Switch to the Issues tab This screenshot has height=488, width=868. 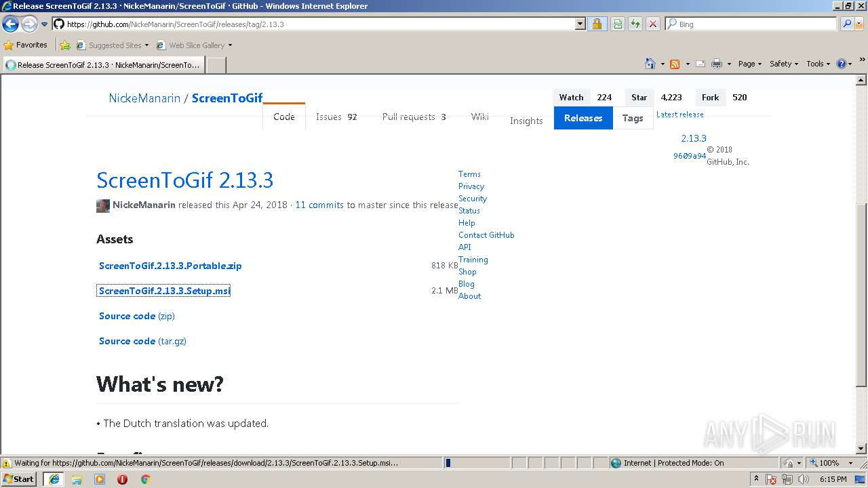[x=336, y=117]
